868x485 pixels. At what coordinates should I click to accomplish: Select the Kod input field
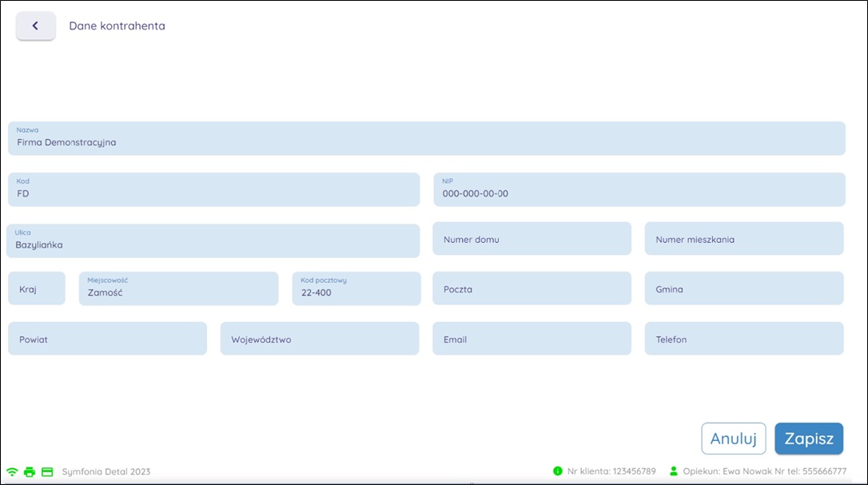[x=213, y=189]
